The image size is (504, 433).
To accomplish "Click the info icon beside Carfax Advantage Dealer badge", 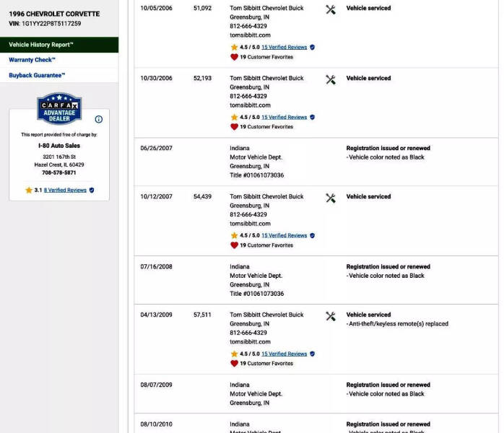I will (x=99, y=119).
